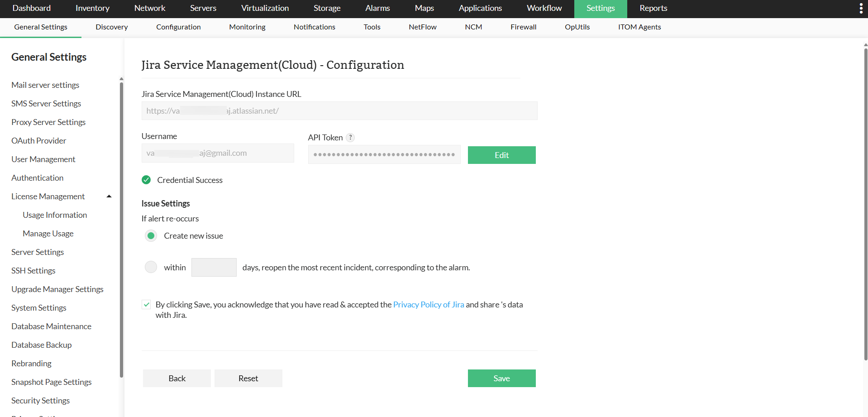
Task: Open System Settings
Action: pos(39,308)
